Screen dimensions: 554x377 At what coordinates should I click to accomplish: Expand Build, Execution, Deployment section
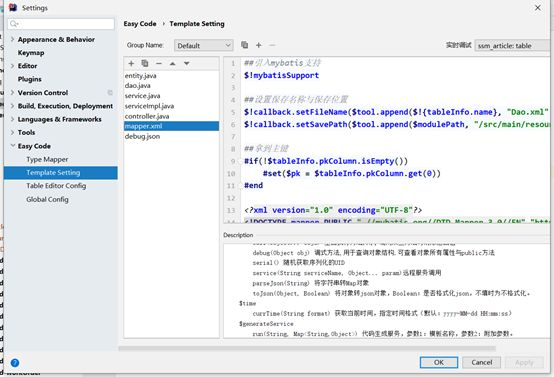coord(12,106)
